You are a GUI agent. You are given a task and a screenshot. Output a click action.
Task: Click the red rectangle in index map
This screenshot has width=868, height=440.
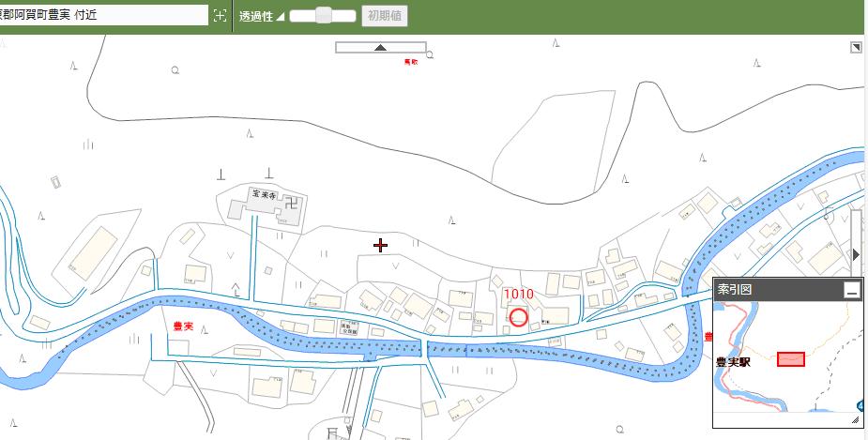791,359
